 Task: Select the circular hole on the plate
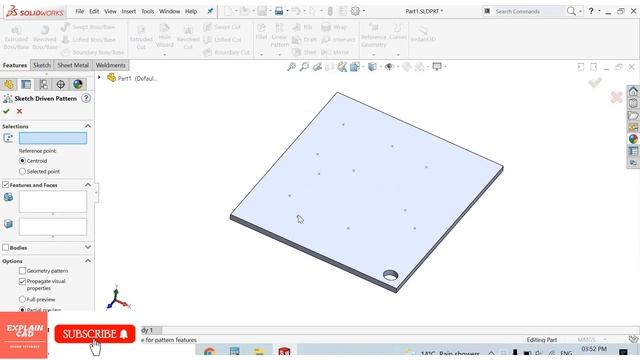pos(390,275)
